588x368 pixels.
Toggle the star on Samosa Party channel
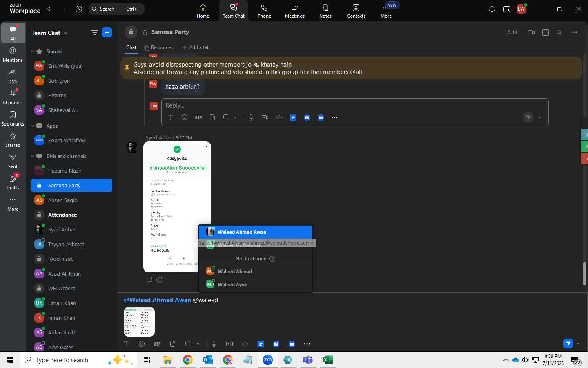click(145, 32)
